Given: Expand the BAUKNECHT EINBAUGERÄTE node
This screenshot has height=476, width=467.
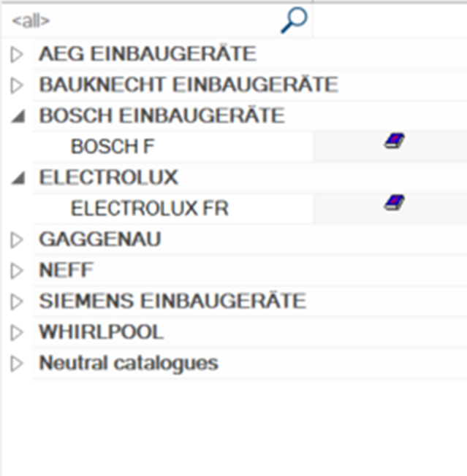Looking at the screenshot, I should (17, 85).
